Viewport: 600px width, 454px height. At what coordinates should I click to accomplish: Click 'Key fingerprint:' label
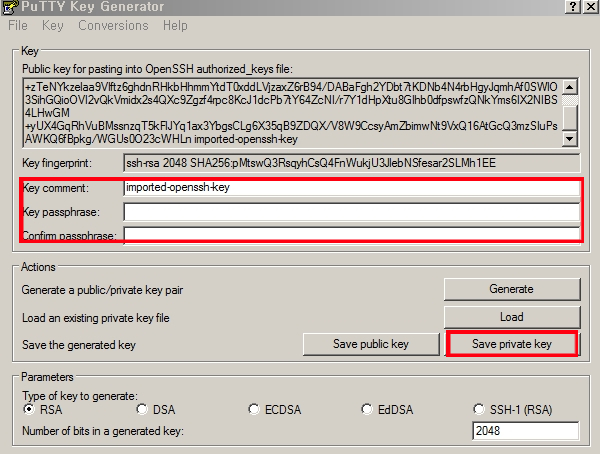tap(57, 163)
